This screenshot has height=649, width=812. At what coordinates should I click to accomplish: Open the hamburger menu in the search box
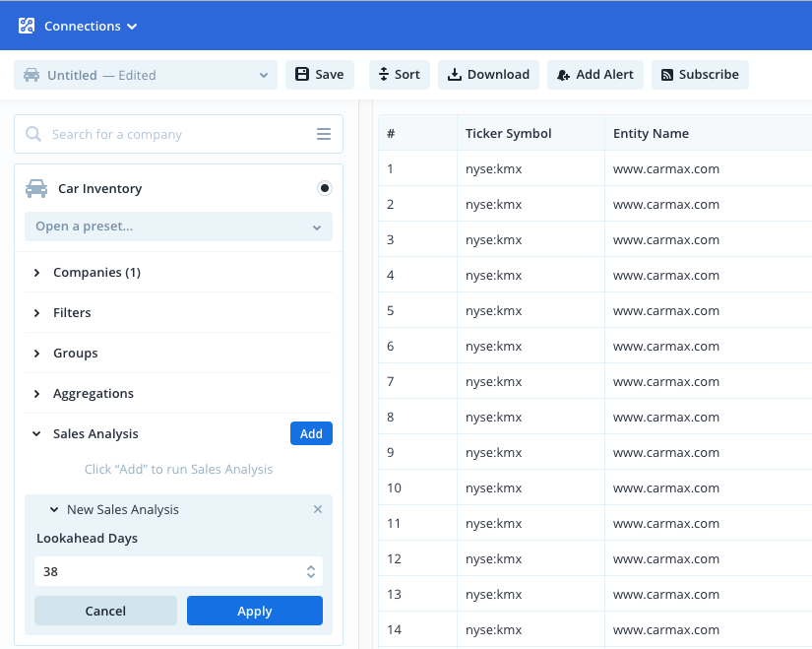[324, 134]
